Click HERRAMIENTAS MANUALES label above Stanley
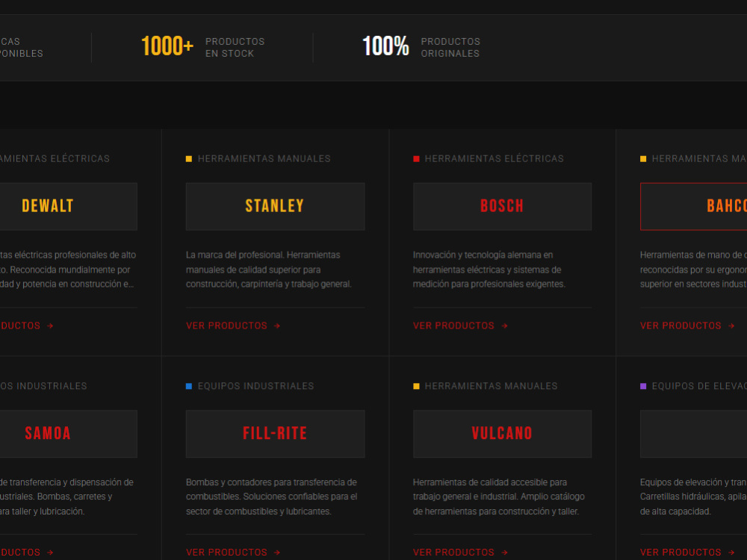The width and height of the screenshot is (747, 560). click(x=264, y=158)
